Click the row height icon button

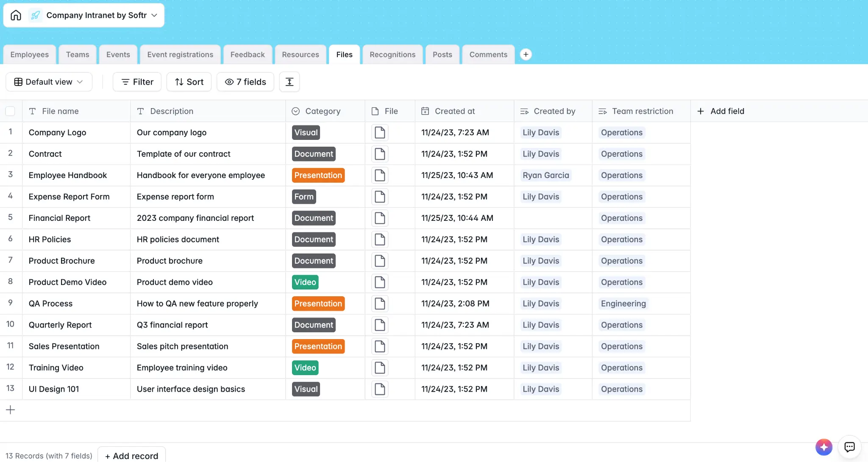click(x=289, y=82)
